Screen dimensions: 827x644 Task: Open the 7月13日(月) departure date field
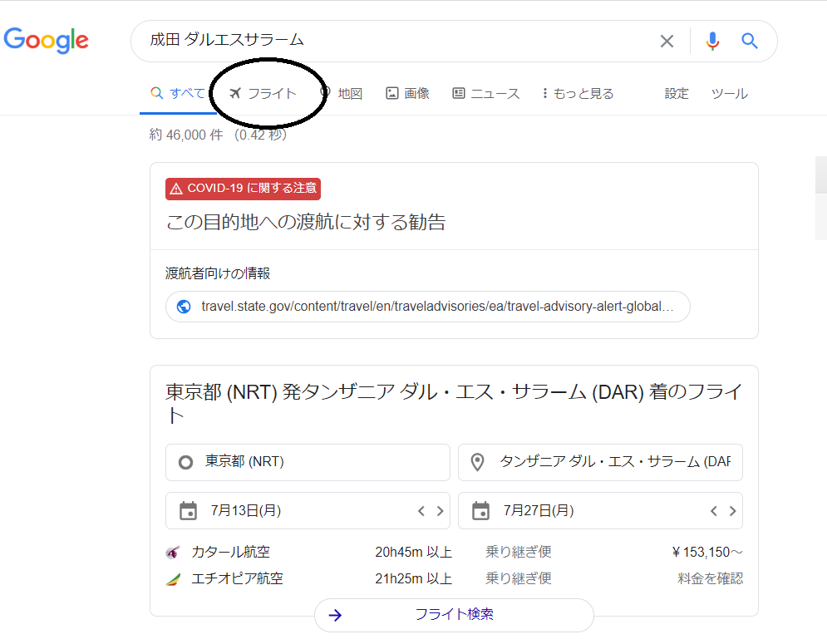pyautogui.click(x=308, y=510)
